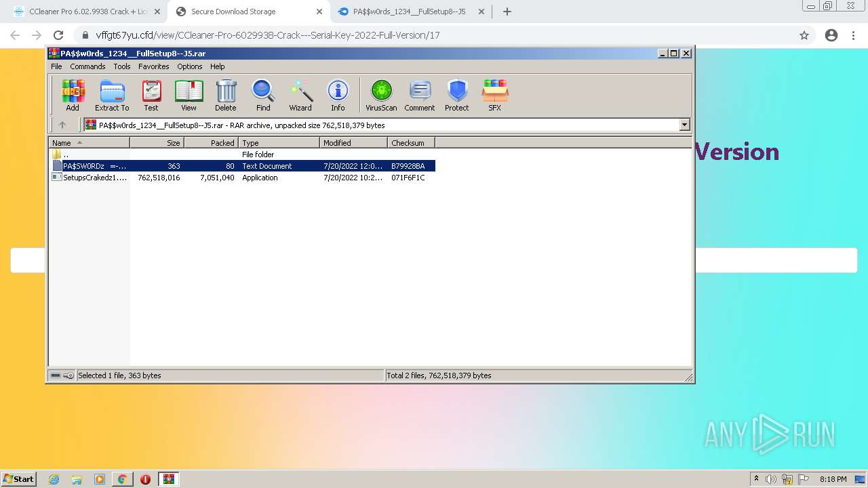Close the Secure Download Storage tab
This screenshot has width=868, height=488.
319,12
